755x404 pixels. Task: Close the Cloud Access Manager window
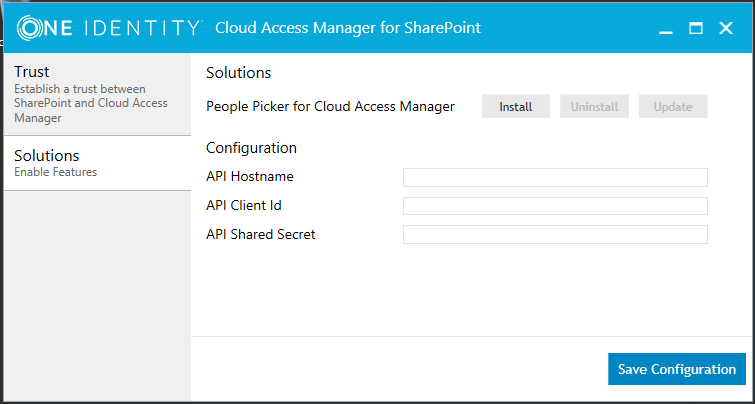[726, 28]
